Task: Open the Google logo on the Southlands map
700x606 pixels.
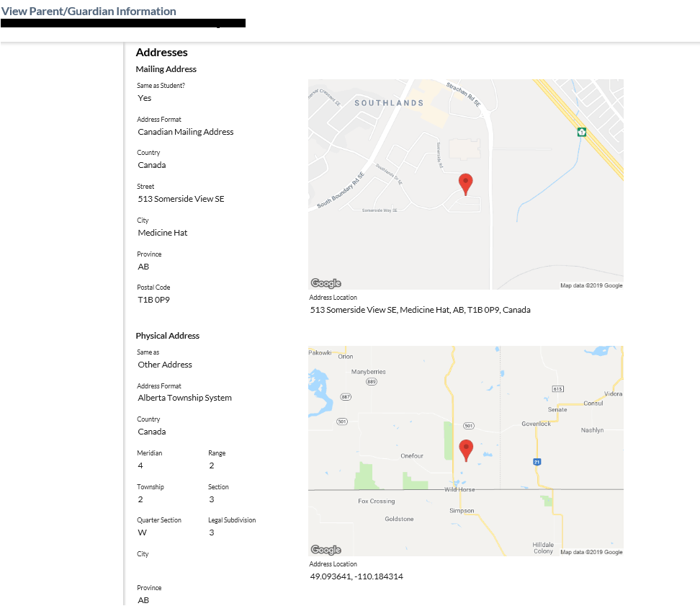Action: coord(326,283)
